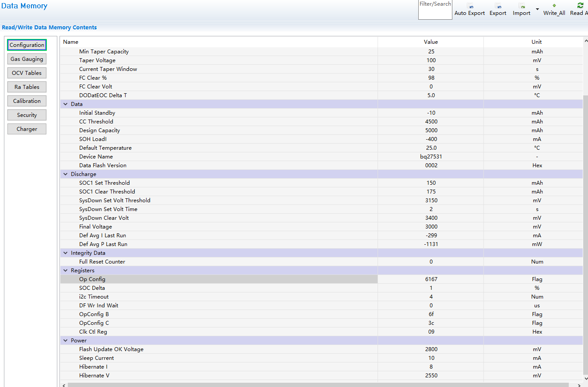Click the Name column header
Image resolution: width=588 pixels, height=387 pixels.
pyautogui.click(x=219, y=42)
